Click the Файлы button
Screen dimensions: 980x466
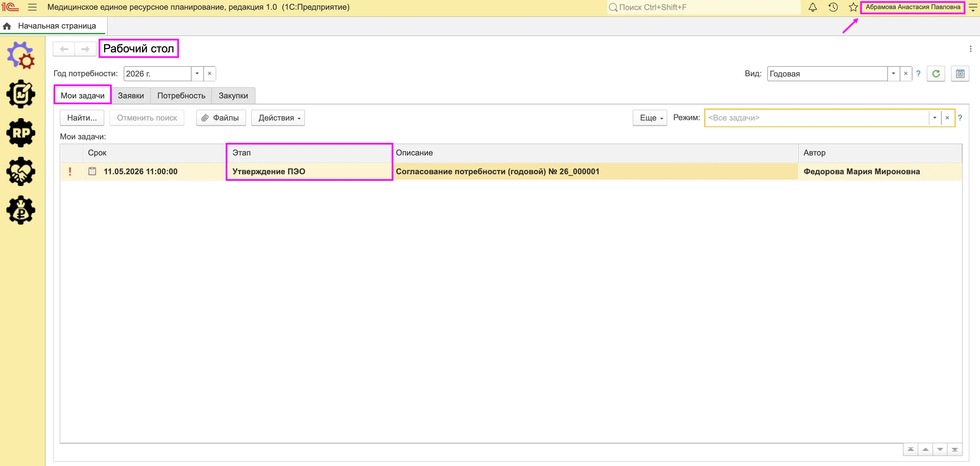(x=221, y=118)
